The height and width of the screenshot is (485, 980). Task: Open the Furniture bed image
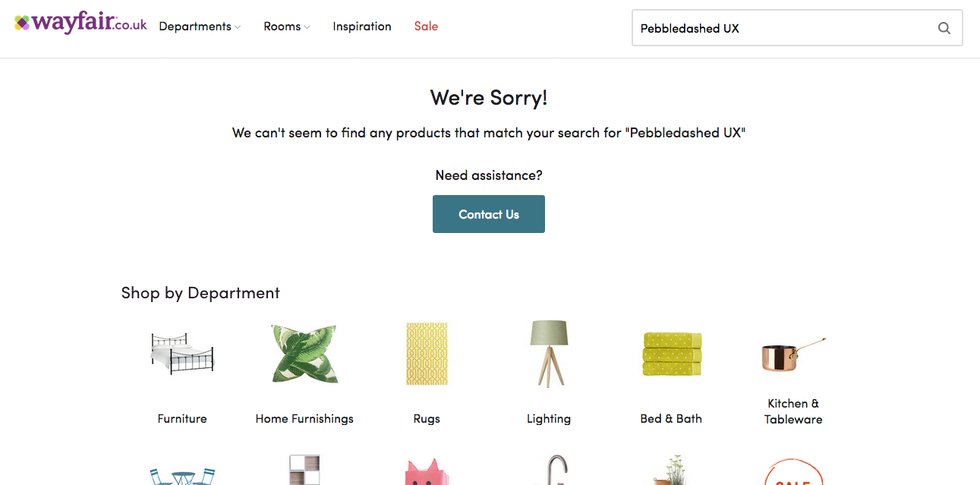click(x=182, y=354)
